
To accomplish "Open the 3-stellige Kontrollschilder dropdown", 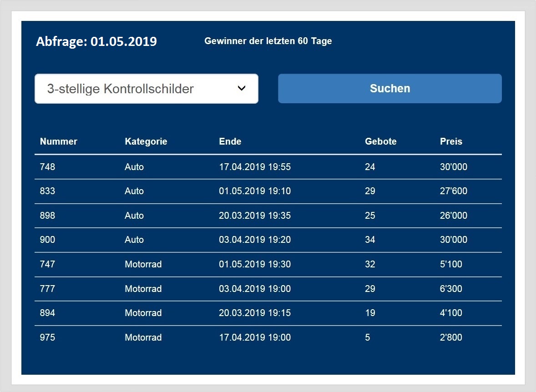I will [147, 89].
